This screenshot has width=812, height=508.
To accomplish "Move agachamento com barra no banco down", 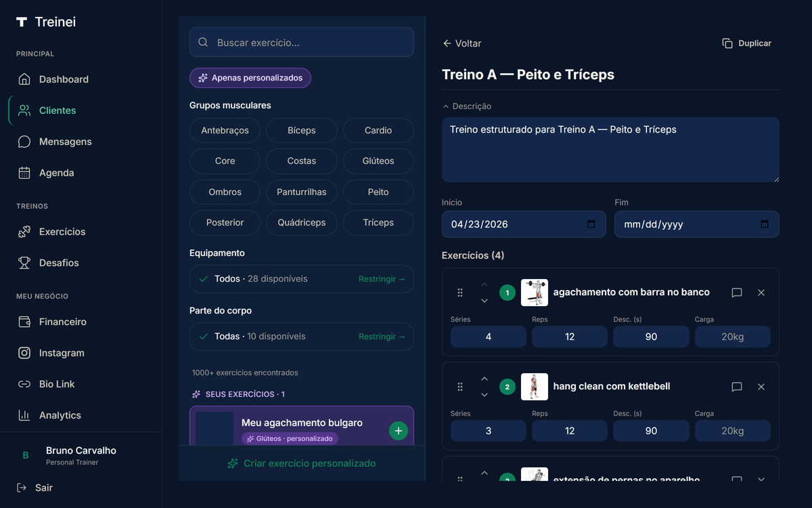I will pyautogui.click(x=484, y=301).
